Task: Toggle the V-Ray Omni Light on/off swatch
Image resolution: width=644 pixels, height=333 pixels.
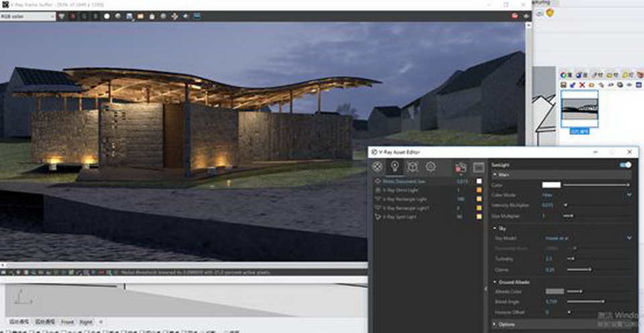Action: click(478, 190)
